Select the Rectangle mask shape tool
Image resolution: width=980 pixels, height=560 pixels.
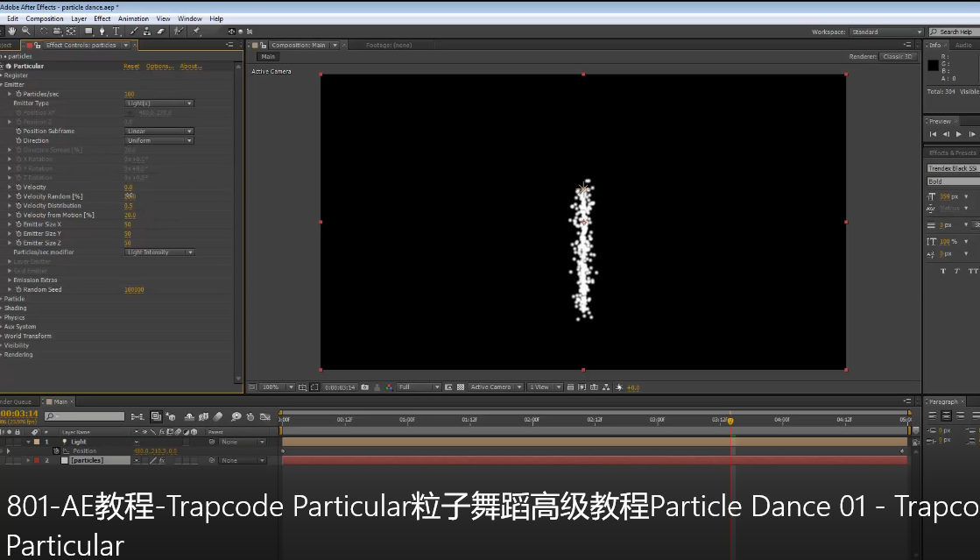(88, 32)
